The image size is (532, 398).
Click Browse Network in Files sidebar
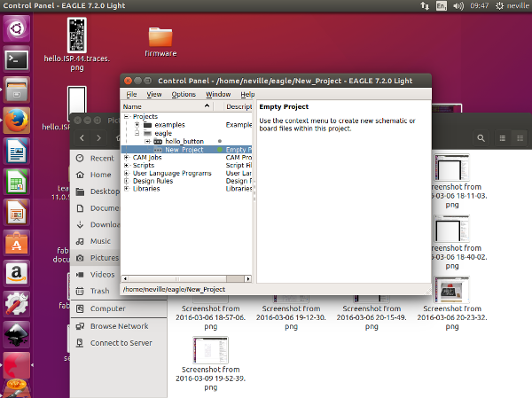click(119, 326)
